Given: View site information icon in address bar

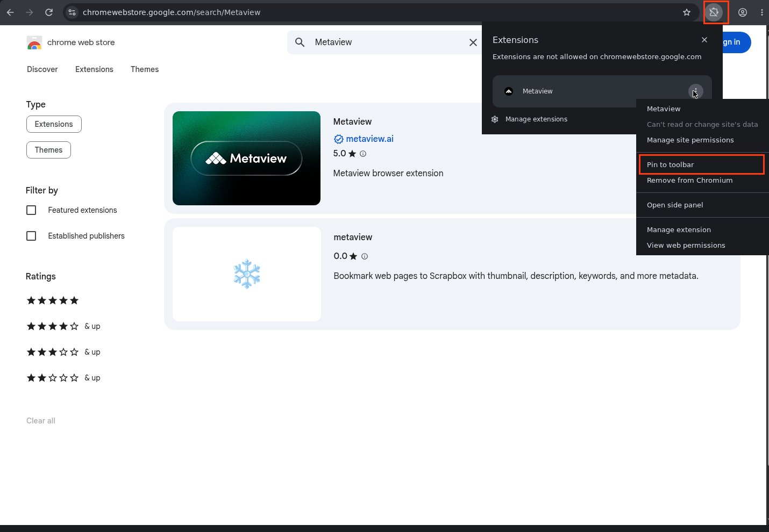Looking at the screenshot, I should [72, 12].
